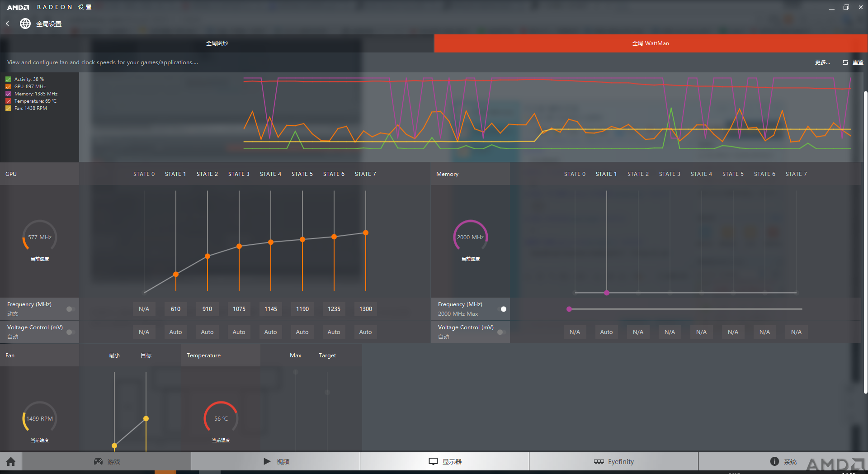
Task: Open the Eyefinity tab label
Action: pyautogui.click(x=621, y=461)
